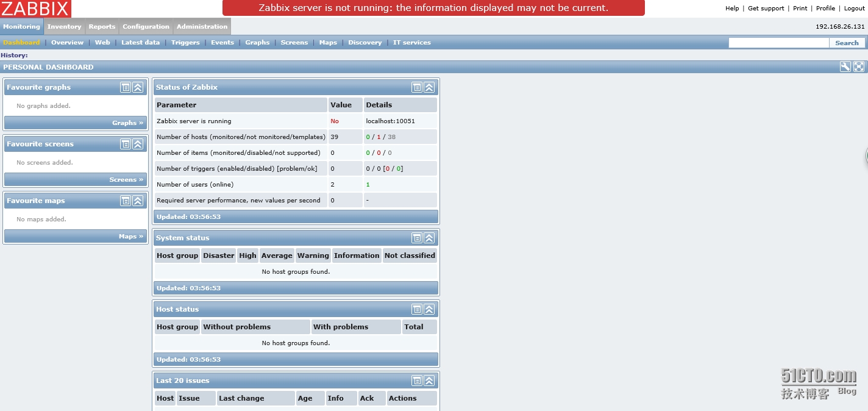Click the Zabbix logo
868x411 pixels.
pos(35,9)
